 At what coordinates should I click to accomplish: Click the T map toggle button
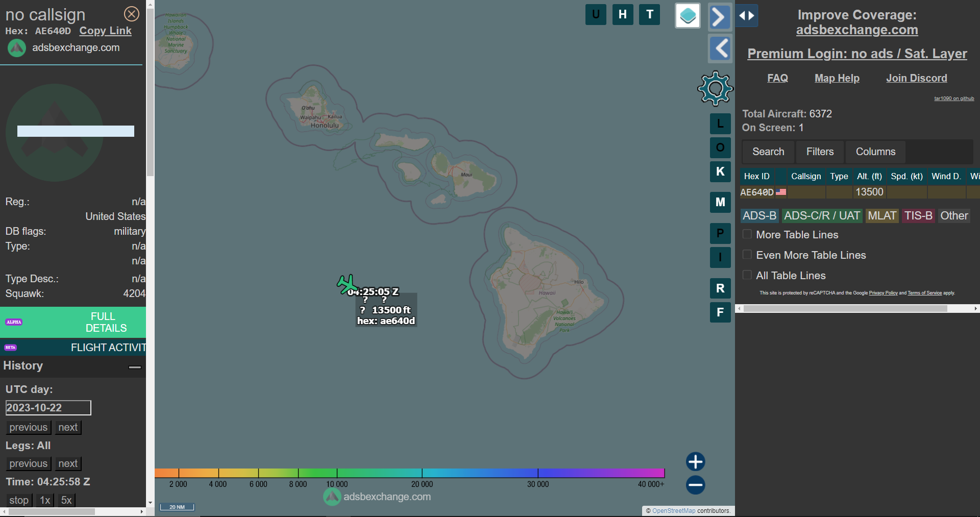[650, 14]
